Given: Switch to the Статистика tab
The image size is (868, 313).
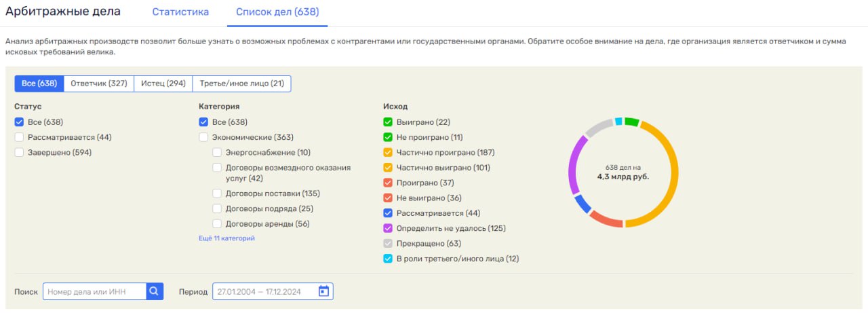Looking at the screenshot, I should coord(180,12).
